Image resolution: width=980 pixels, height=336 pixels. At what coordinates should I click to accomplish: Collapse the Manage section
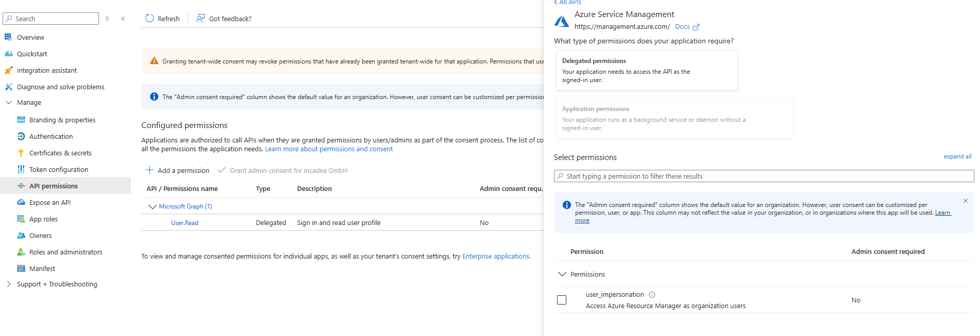8,102
